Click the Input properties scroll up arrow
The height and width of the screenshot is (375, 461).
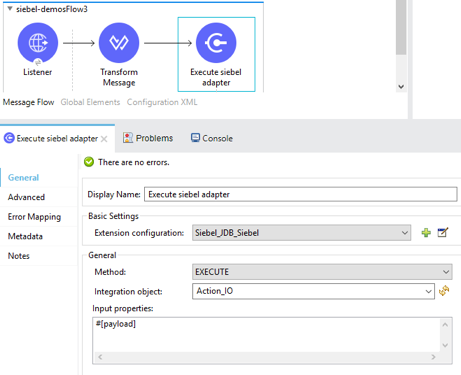click(445, 325)
